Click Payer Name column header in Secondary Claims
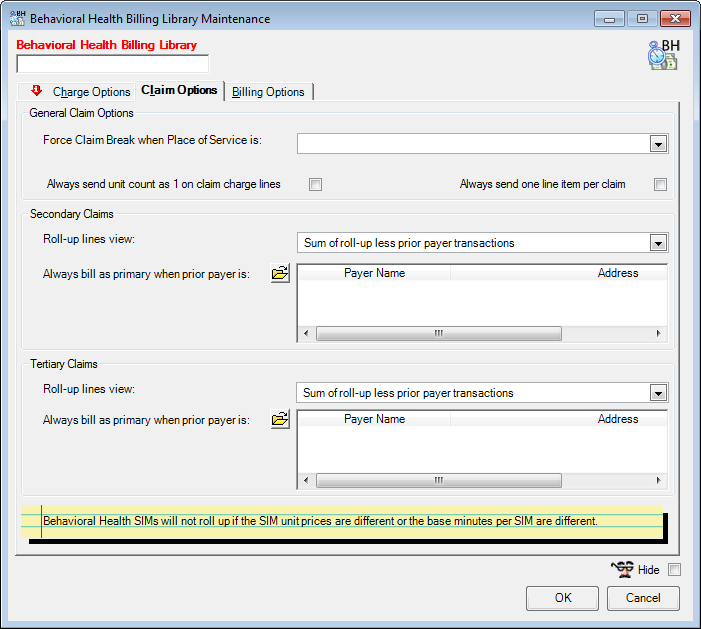The height and width of the screenshot is (629, 701). pyautogui.click(x=374, y=273)
